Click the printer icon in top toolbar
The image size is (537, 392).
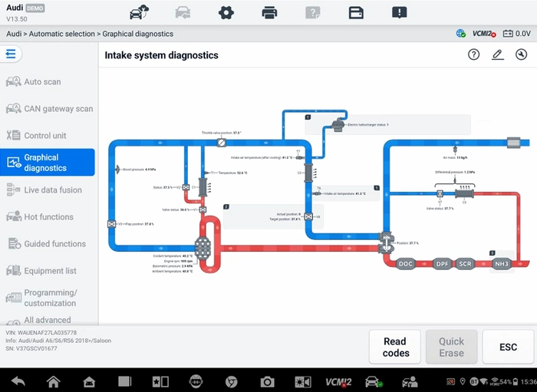click(x=269, y=13)
